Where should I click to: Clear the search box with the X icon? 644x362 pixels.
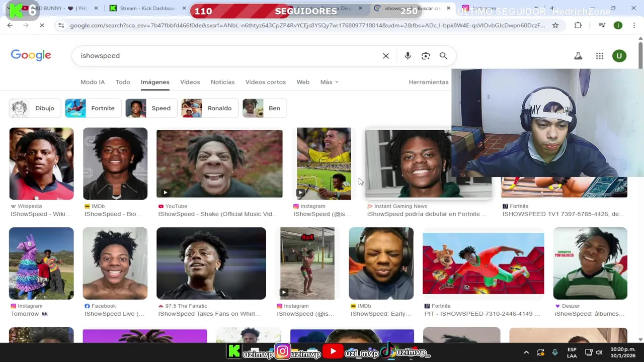click(x=386, y=56)
